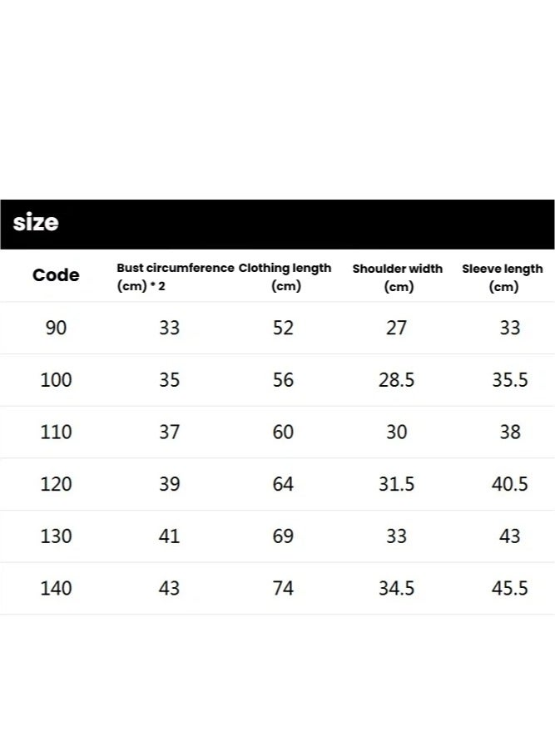The height and width of the screenshot is (756, 555).
Task: Click the 31.5 shoulder width value
Action: click(397, 484)
